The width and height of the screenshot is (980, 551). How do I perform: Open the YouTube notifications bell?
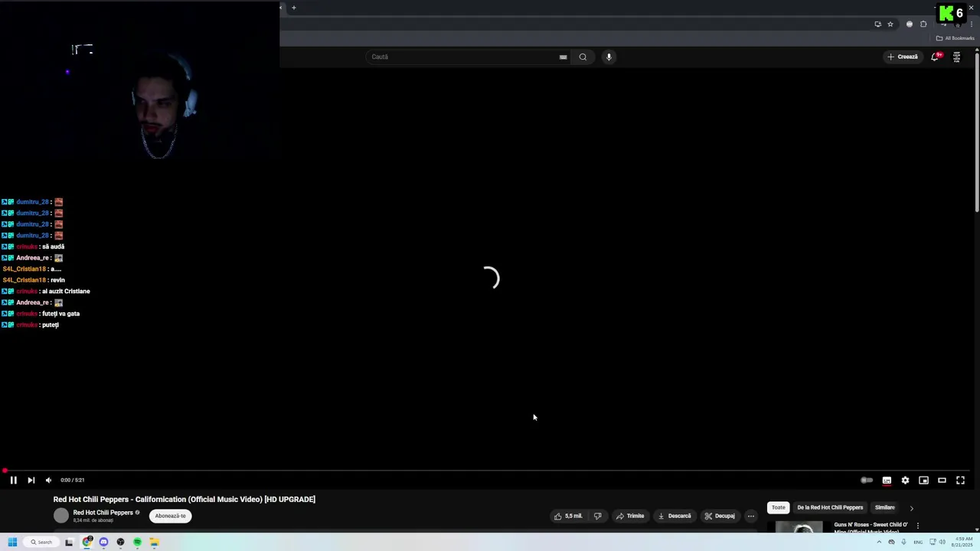[x=935, y=57]
